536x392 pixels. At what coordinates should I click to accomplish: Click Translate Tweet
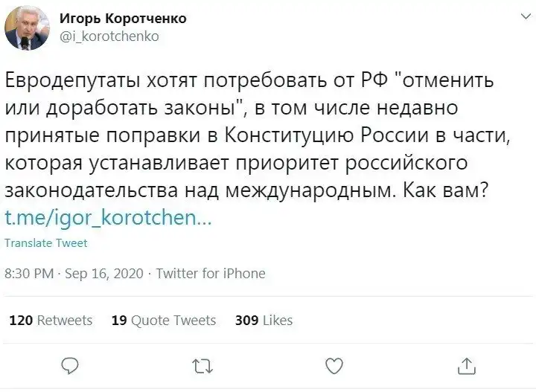pyautogui.click(x=46, y=243)
